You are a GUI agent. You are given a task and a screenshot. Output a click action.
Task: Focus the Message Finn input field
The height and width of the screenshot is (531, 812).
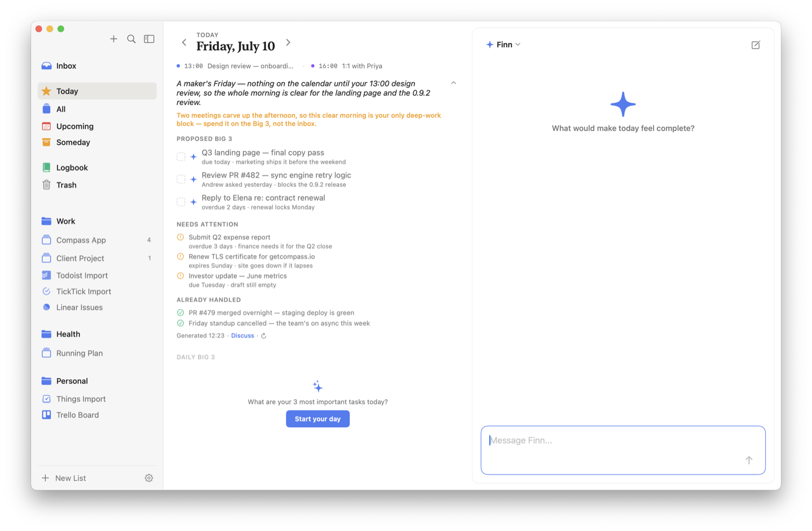pos(623,450)
